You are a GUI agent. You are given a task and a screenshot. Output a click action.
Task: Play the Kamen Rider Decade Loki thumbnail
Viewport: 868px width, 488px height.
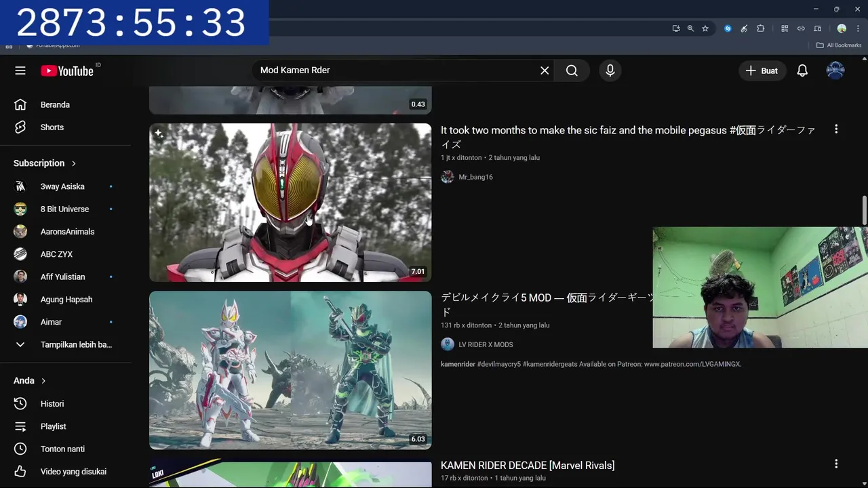coord(290,474)
